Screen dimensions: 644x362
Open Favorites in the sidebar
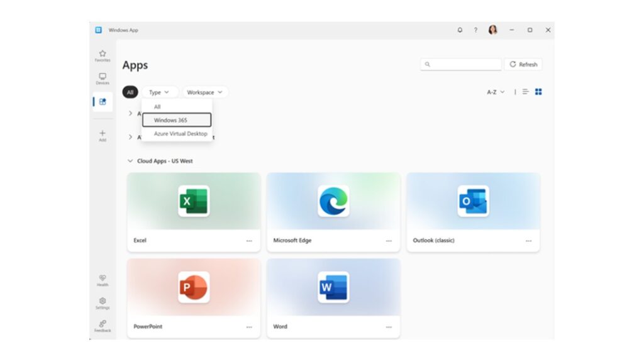click(103, 56)
